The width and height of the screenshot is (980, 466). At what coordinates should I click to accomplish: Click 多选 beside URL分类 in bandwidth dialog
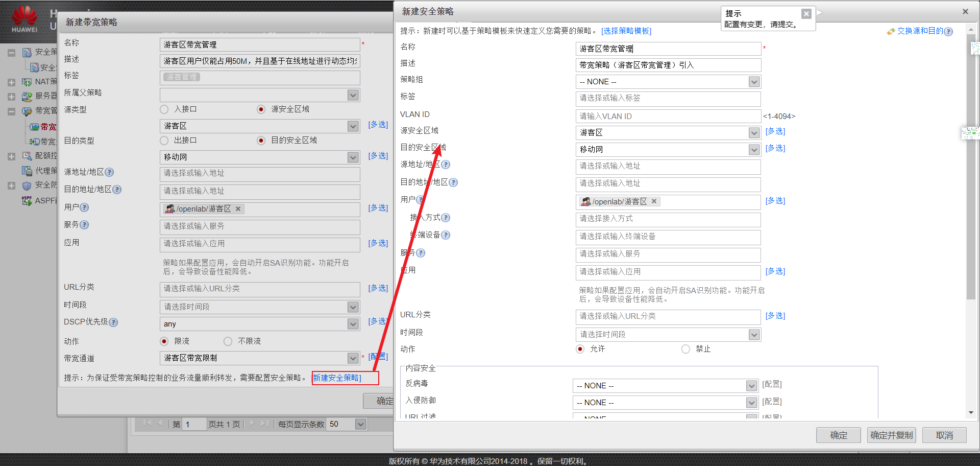378,288
